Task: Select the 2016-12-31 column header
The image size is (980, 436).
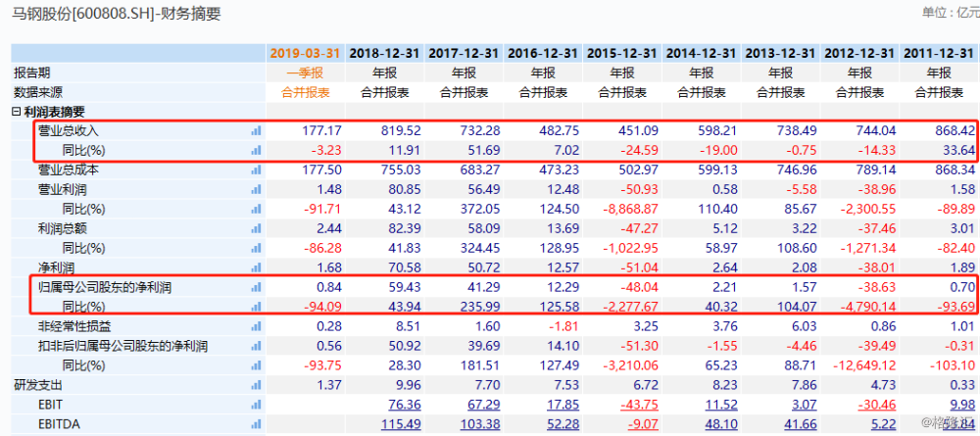Action: (x=543, y=53)
